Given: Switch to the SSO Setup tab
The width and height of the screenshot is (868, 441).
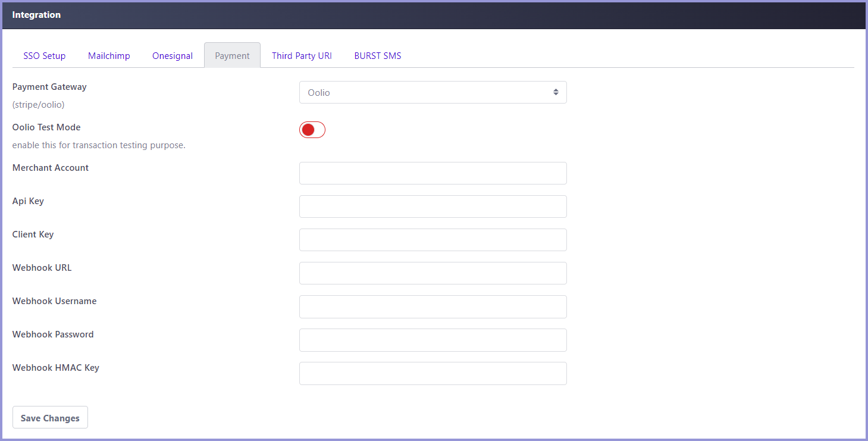Looking at the screenshot, I should coord(45,56).
